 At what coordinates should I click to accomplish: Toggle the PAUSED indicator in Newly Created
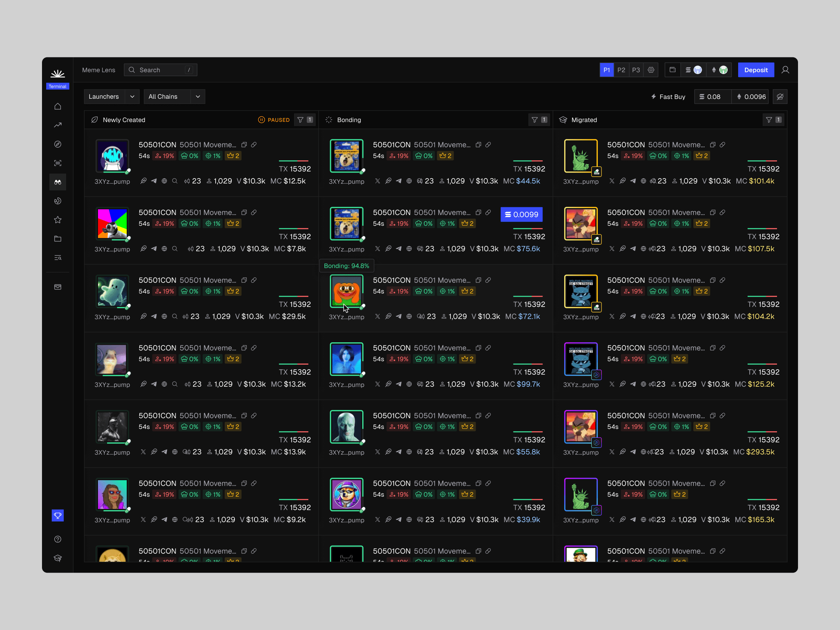pyautogui.click(x=274, y=120)
